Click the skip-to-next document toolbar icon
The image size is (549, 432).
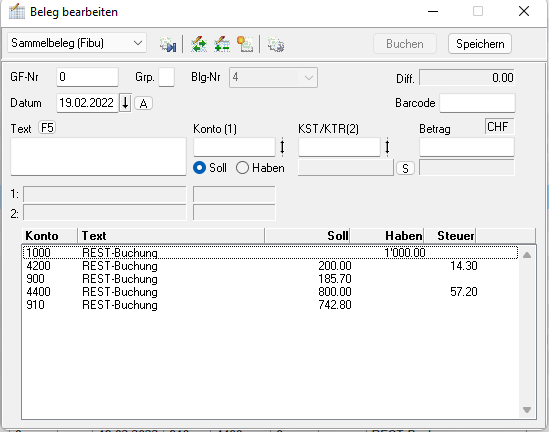(x=168, y=44)
